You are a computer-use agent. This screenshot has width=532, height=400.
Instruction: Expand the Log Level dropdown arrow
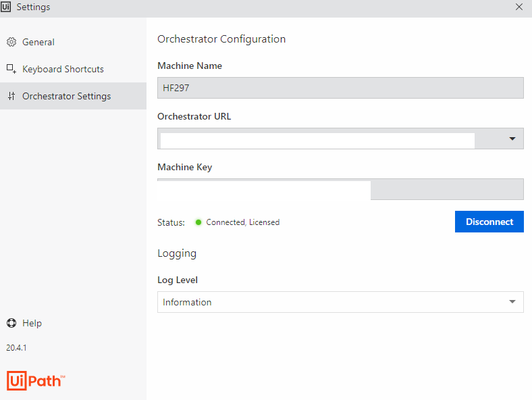pyautogui.click(x=512, y=302)
